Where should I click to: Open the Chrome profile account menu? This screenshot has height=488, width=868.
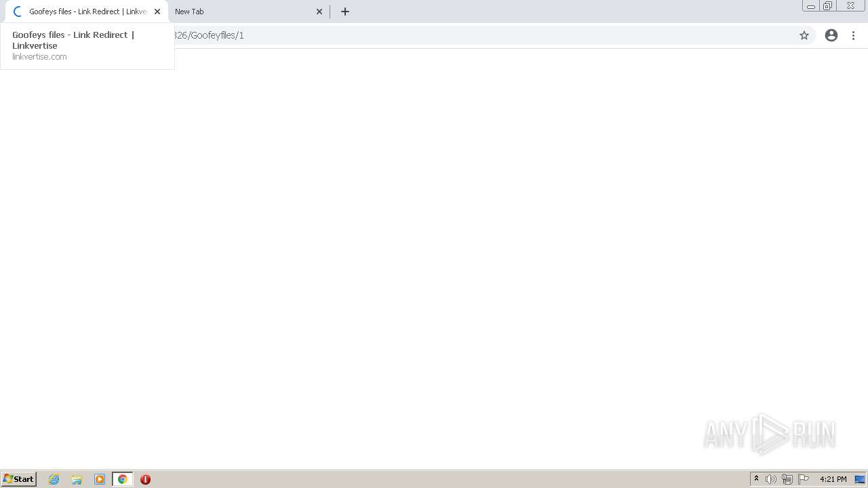tap(831, 35)
